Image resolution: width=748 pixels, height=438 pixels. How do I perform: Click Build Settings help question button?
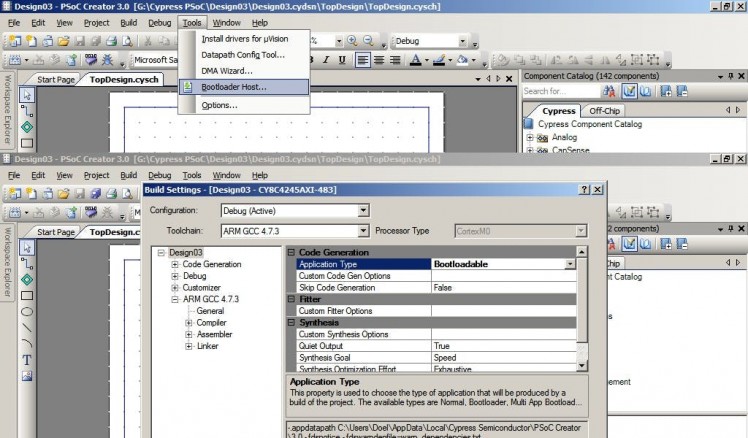(584, 189)
